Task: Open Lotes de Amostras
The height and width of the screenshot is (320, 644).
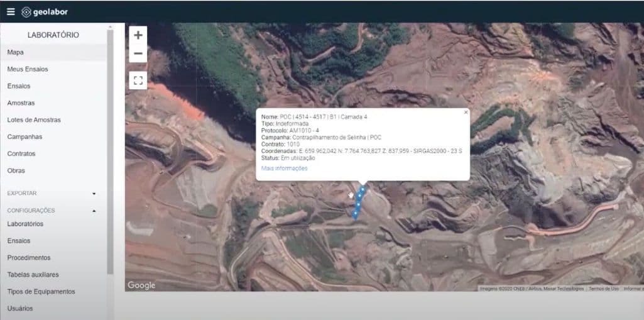Action: [34, 120]
